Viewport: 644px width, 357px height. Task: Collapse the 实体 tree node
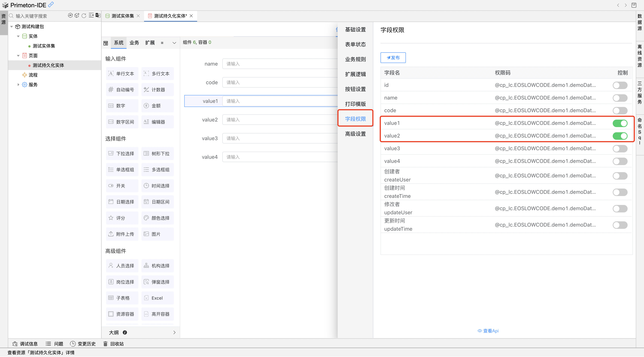18,36
